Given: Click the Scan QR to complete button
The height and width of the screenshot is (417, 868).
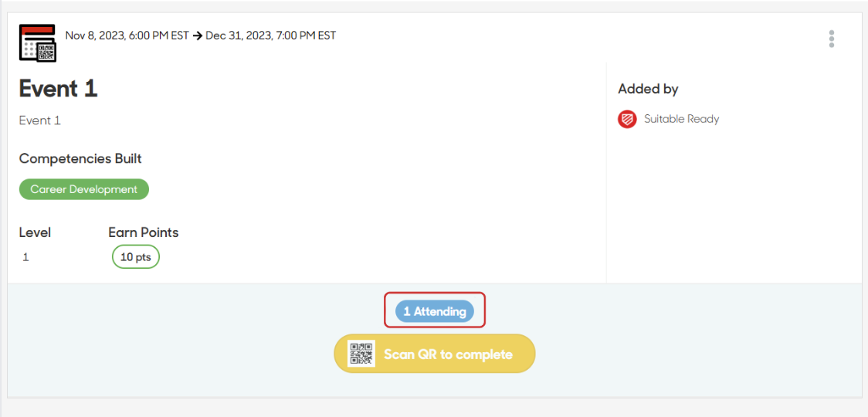Looking at the screenshot, I should 435,354.
